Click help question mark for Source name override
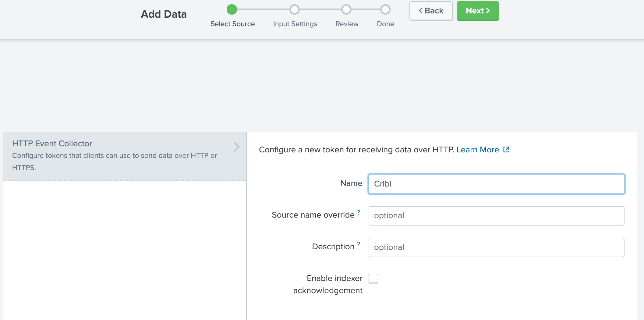Screen dimensions: 644x320 click(359, 212)
